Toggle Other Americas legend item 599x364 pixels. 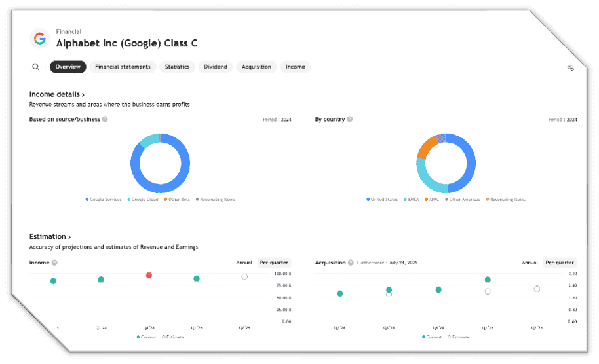click(463, 199)
